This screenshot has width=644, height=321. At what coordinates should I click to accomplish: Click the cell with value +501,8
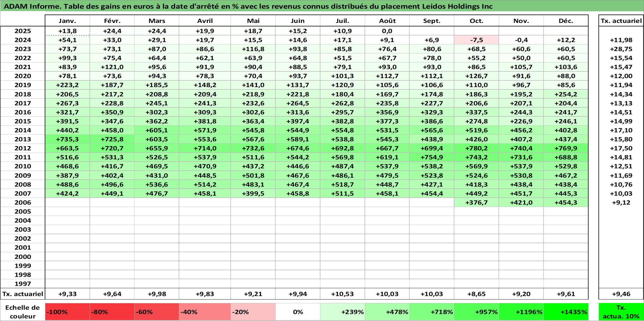tap(253, 176)
